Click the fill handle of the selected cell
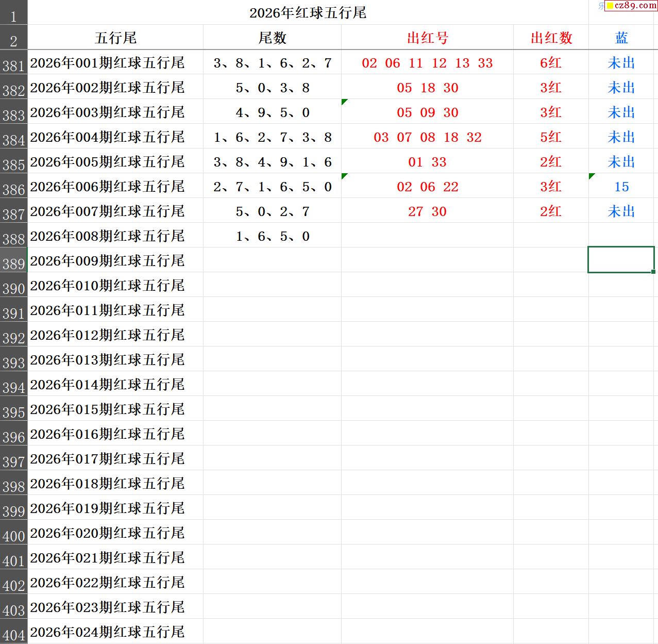Viewport: 658px width, 644px height. point(653,272)
